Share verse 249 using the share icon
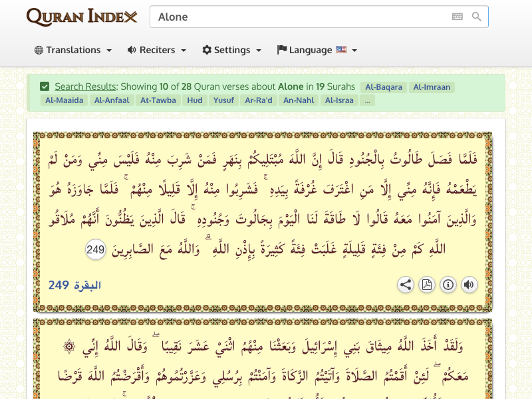 [x=406, y=285]
